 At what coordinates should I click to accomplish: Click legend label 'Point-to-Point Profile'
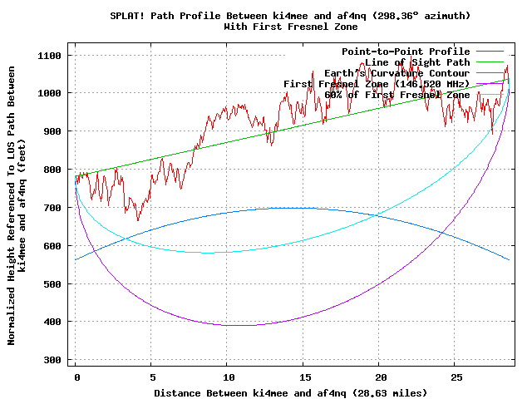coord(406,52)
